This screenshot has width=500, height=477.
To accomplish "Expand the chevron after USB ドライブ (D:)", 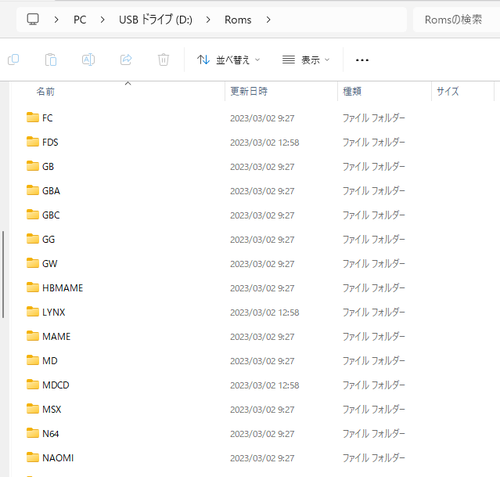I will click(x=208, y=20).
